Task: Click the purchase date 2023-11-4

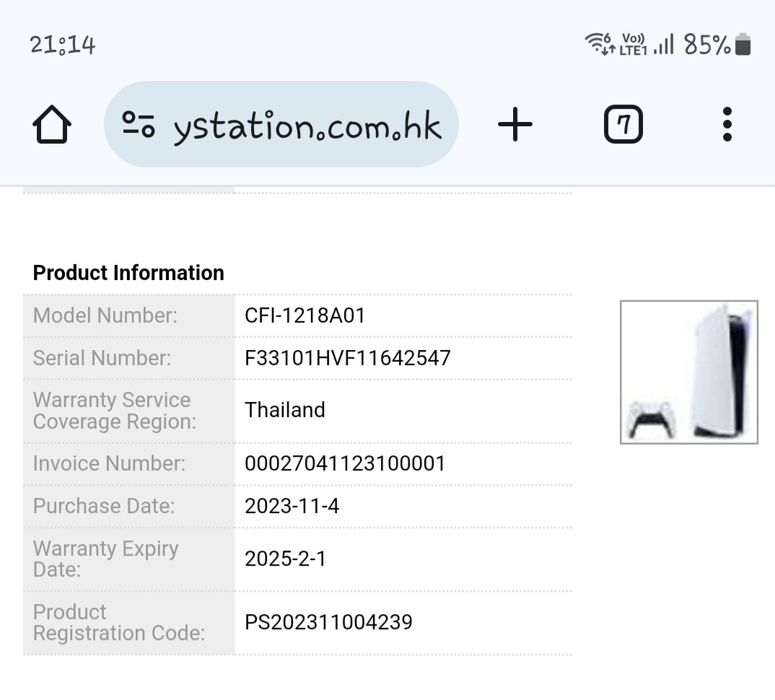Action: [292, 506]
